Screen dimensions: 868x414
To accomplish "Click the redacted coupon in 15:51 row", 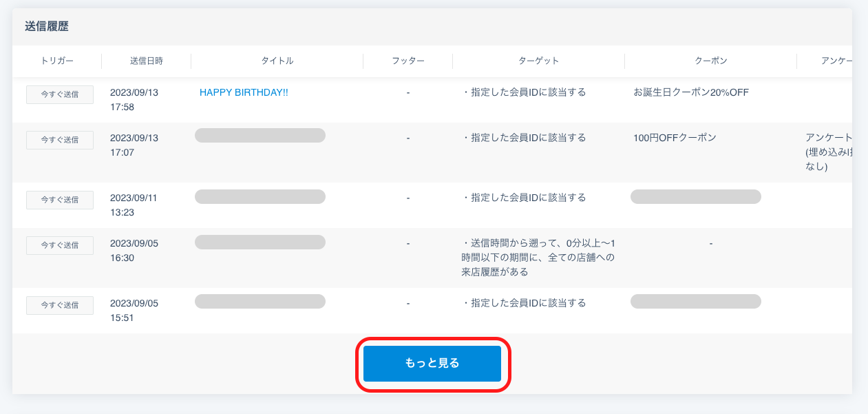I will pos(696,302).
